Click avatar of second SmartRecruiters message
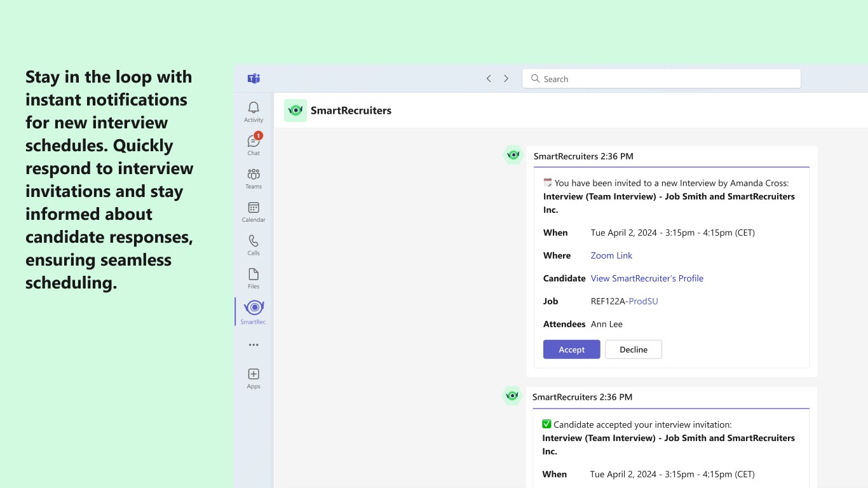This screenshot has width=868, height=488. pyautogui.click(x=512, y=396)
